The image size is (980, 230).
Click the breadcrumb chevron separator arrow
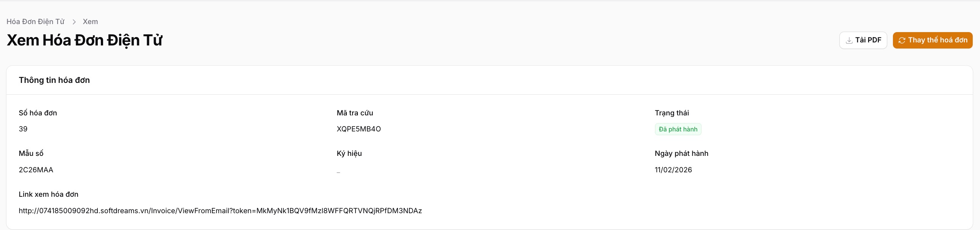74,22
